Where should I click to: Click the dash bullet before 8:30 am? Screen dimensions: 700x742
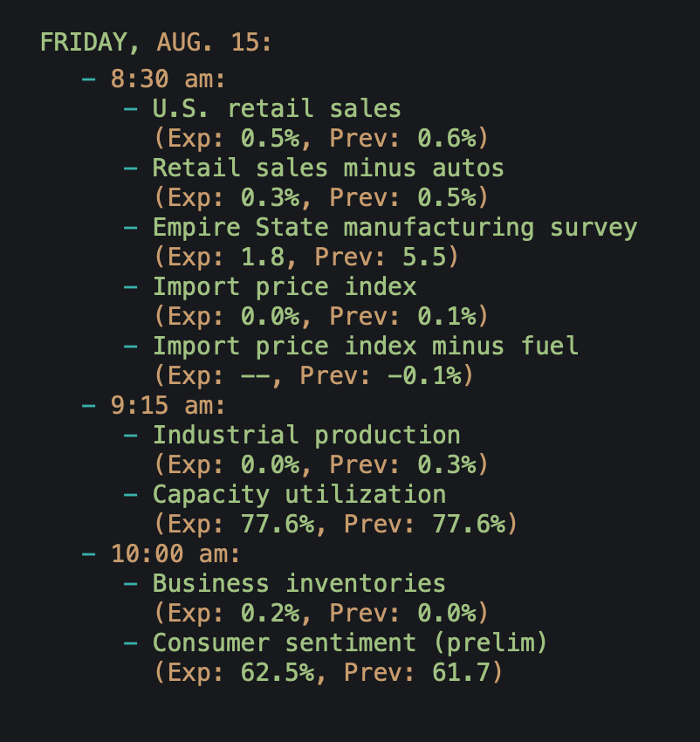88,79
